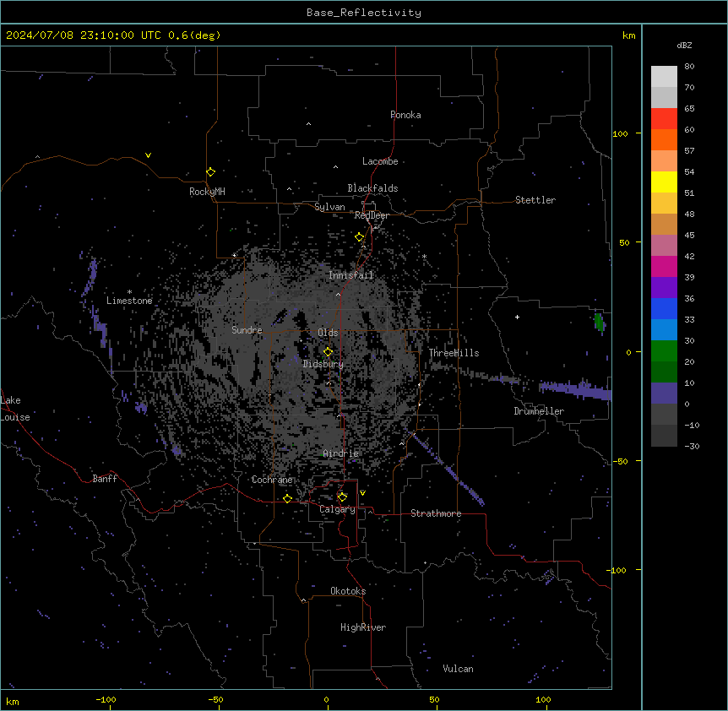Viewport: 728px width, 711px height.
Task: Click the Ponoka city label
Action: coord(405,115)
